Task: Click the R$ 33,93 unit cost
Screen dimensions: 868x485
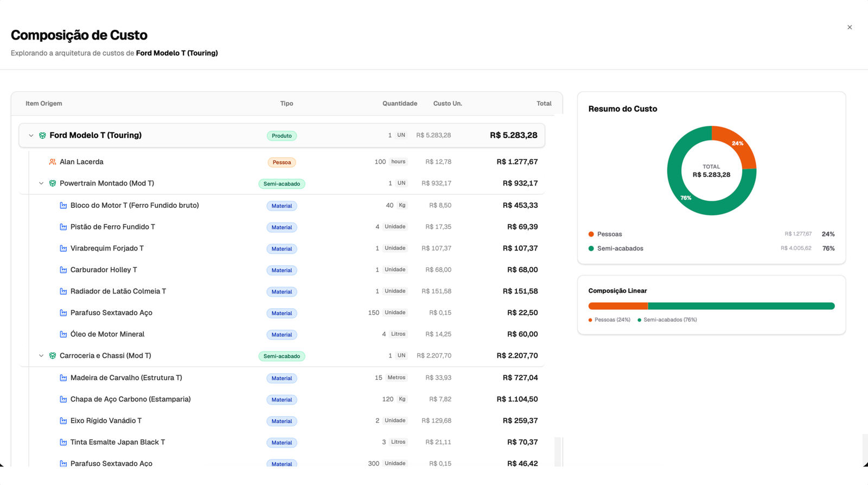Action: (x=438, y=378)
